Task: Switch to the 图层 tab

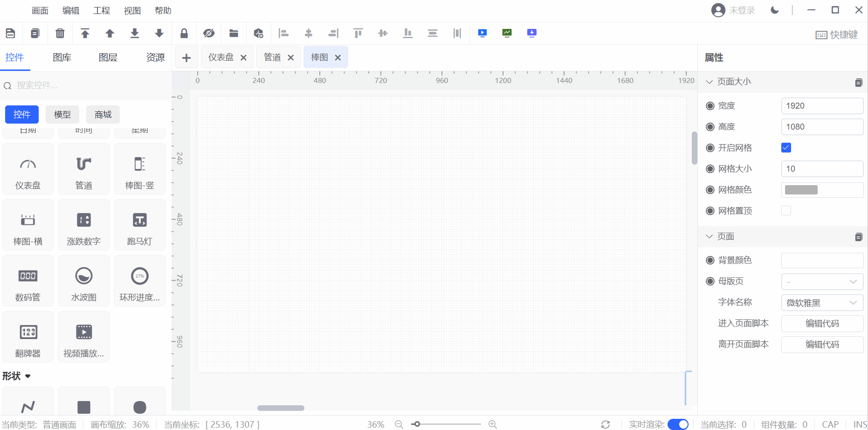Action: point(108,57)
